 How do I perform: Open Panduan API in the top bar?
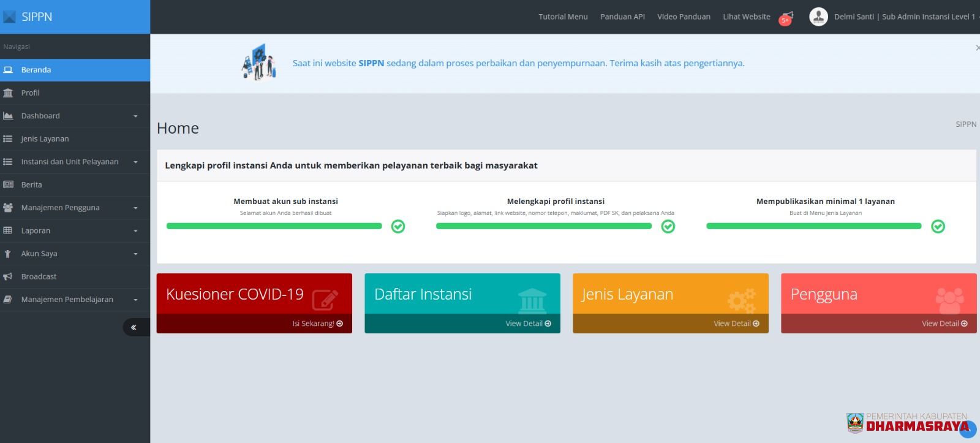[622, 17]
